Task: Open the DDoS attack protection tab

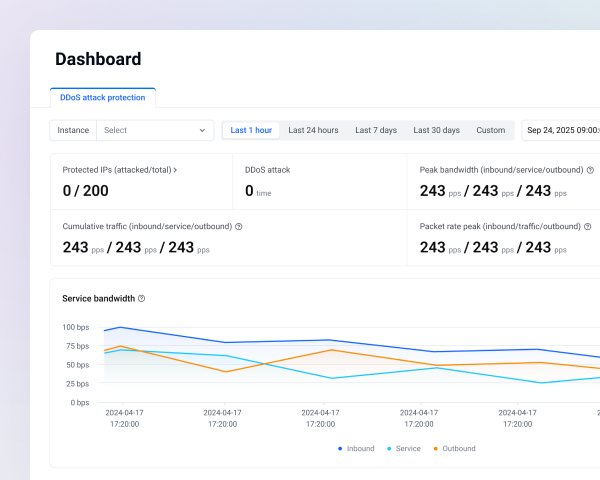Action: pyautogui.click(x=103, y=97)
